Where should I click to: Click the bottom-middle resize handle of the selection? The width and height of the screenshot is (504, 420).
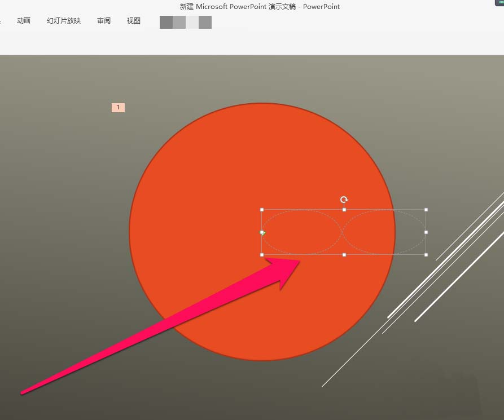point(344,255)
